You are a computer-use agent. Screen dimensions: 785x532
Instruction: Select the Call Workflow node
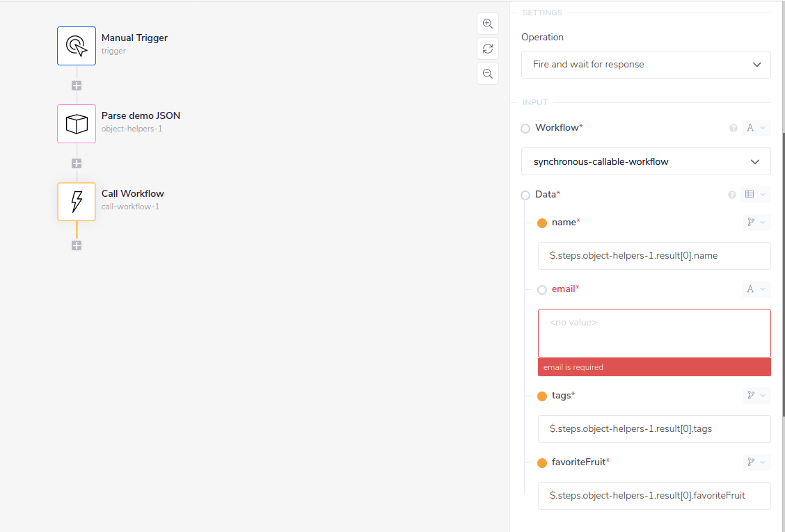pos(77,201)
